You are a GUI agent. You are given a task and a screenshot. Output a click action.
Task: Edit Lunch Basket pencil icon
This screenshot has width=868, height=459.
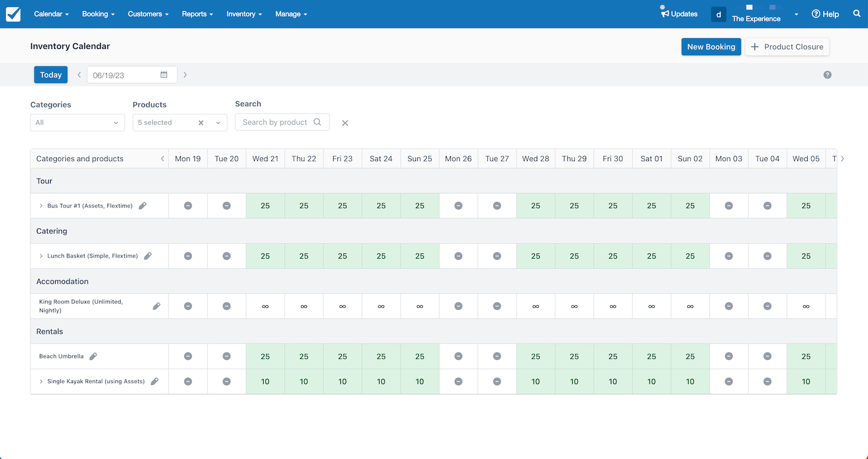[148, 256]
